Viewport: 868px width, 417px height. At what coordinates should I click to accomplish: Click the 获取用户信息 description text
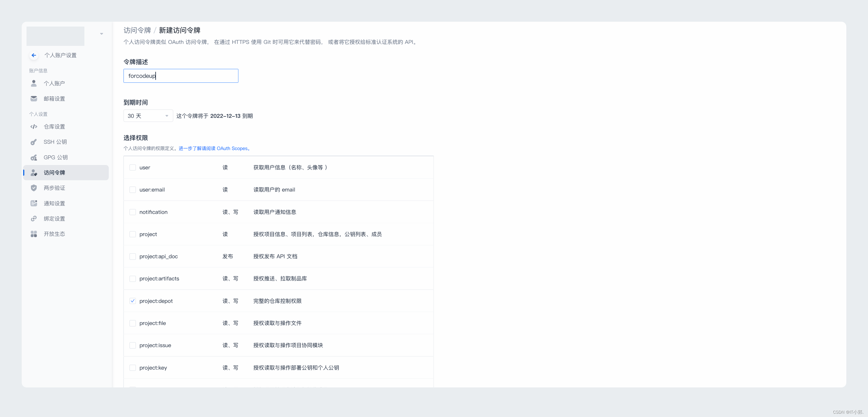(x=290, y=167)
